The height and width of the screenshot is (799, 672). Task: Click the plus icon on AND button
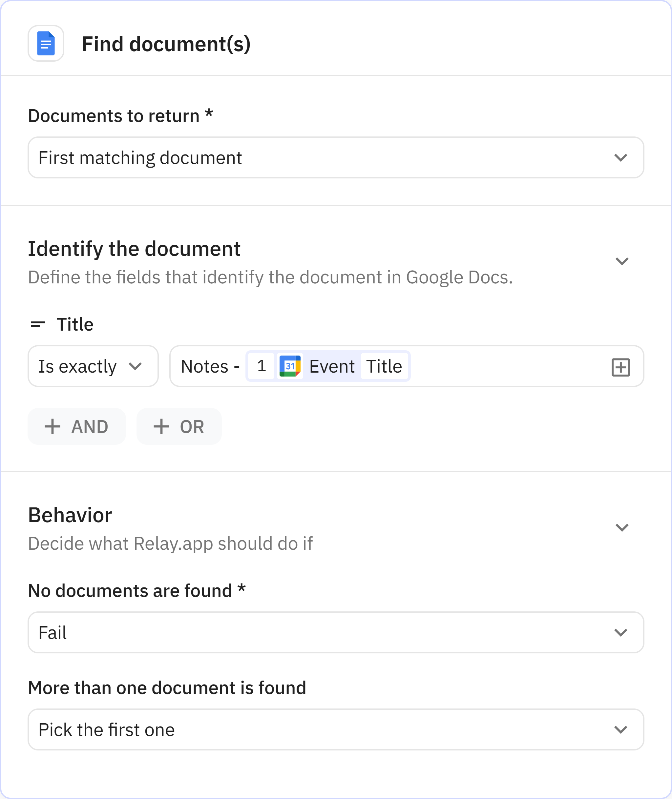click(x=52, y=426)
